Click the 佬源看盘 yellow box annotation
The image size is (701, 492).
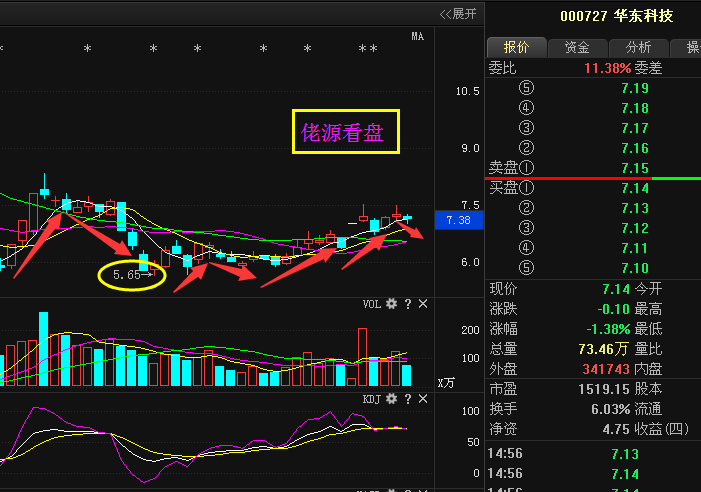point(346,132)
